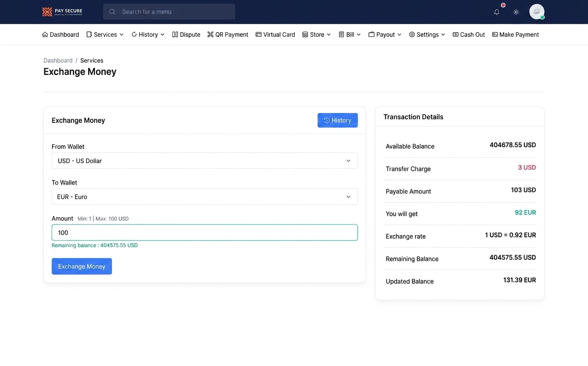Viewport: 588px width, 366px height.
Task: Click the search magnifier icon
Action: click(x=112, y=12)
